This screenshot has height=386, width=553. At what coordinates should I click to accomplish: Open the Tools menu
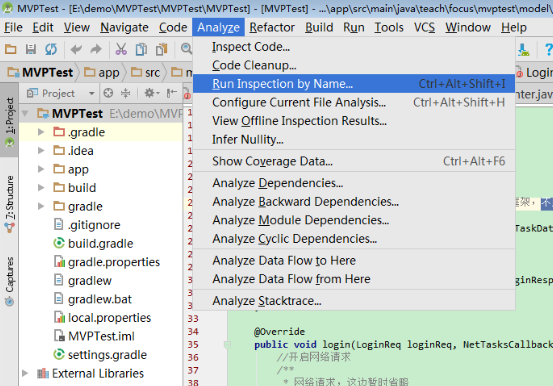(x=389, y=28)
